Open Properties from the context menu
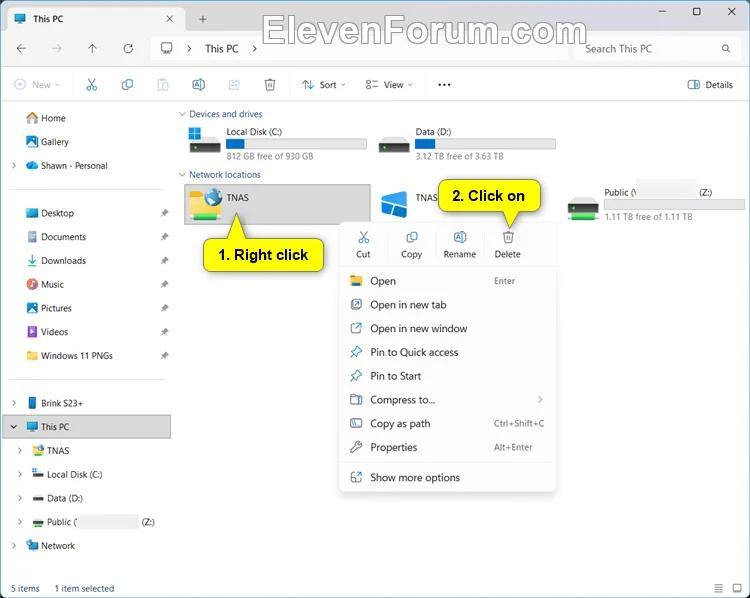Viewport: 750px width, 598px height. [448, 447]
